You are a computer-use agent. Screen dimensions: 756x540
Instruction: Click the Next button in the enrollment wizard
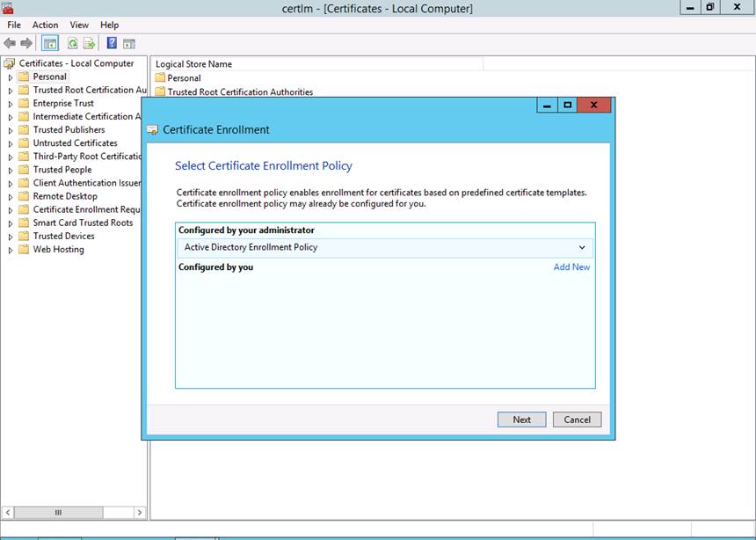[521, 420]
